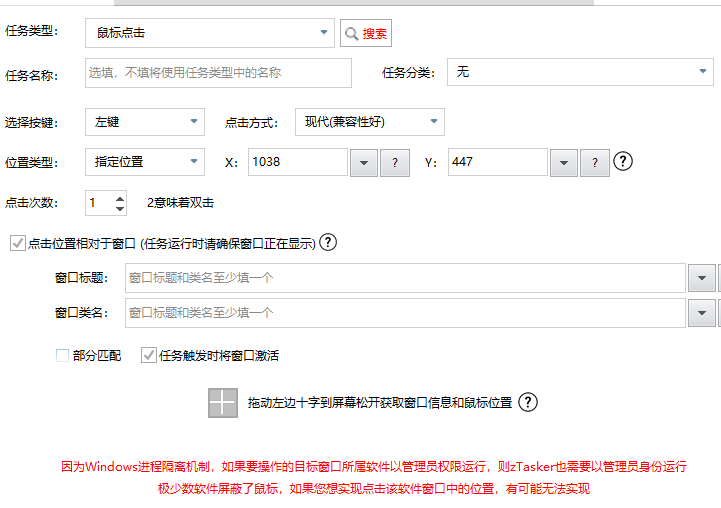The height and width of the screenshot is (508, 721).
Task: Click the crosshair drag target icon
Action: pos(222,403)
